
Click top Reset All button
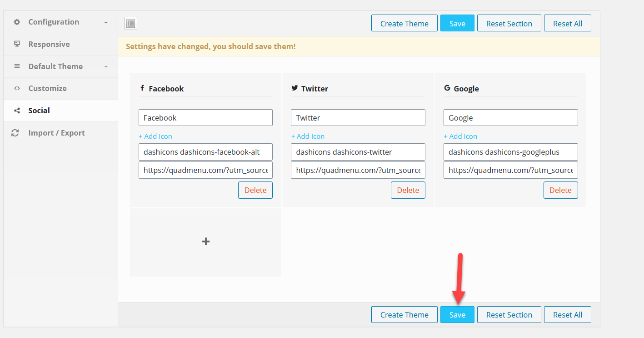(568, 23)
